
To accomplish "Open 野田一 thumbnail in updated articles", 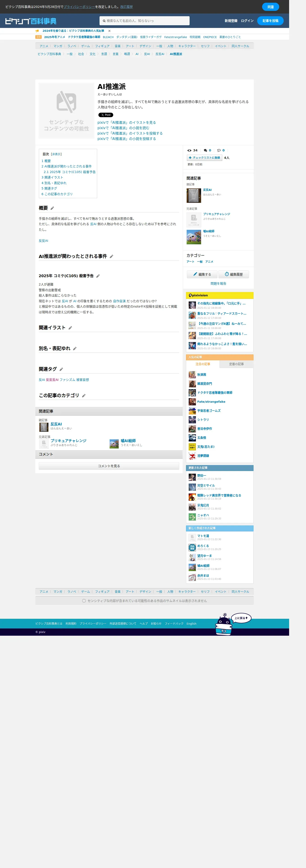I will click(192, 477).
